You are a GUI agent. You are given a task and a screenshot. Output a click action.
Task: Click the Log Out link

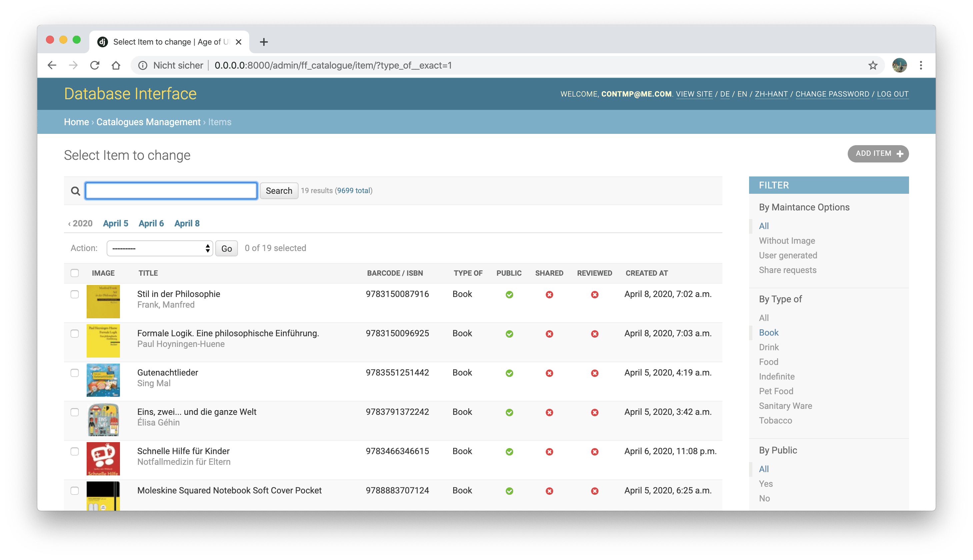coord(892,94)
